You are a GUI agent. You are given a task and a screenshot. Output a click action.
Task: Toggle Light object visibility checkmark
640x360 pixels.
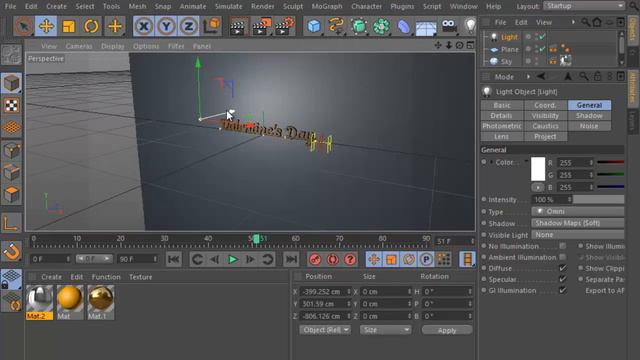[x=542, y=37]
